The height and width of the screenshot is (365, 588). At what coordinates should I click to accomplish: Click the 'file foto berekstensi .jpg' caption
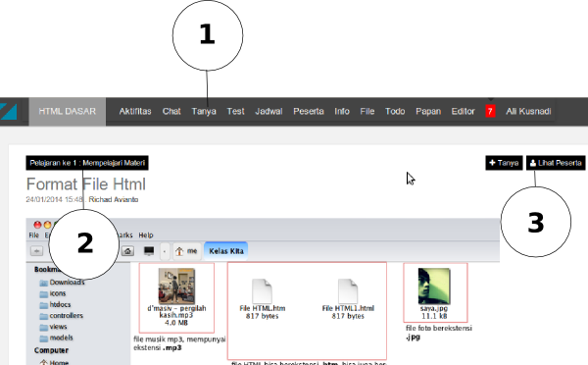(439, 333)
